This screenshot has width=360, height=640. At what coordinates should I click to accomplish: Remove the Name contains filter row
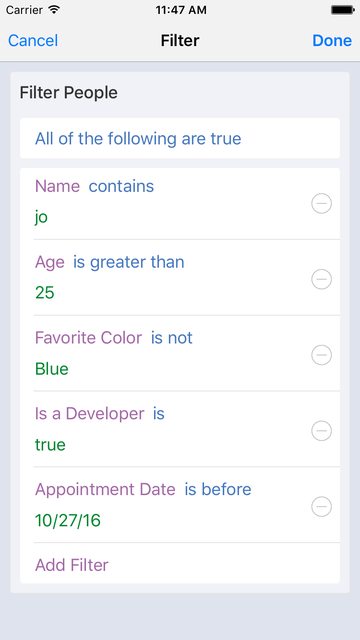click(x=321, y=203)
